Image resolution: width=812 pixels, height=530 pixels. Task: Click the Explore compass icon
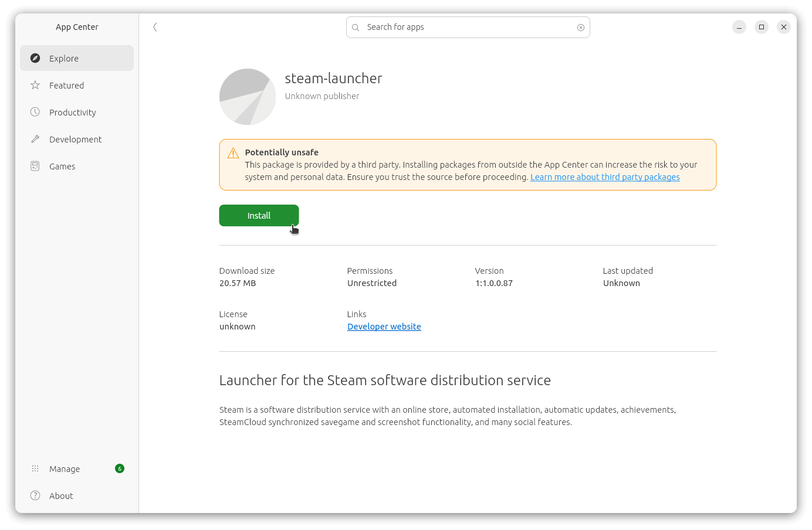pos(35,58)
